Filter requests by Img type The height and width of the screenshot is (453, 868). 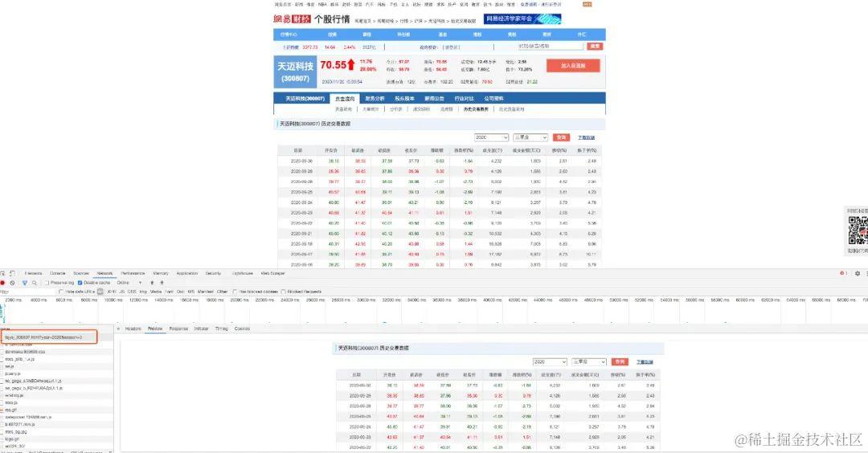tap(143, 292)
